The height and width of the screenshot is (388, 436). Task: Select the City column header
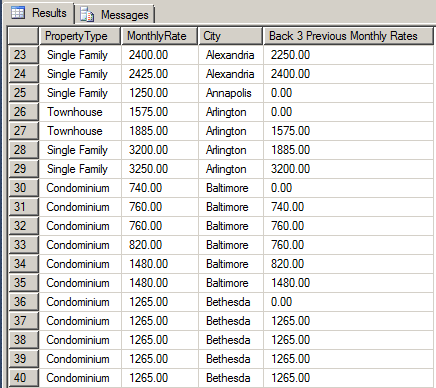230,36
